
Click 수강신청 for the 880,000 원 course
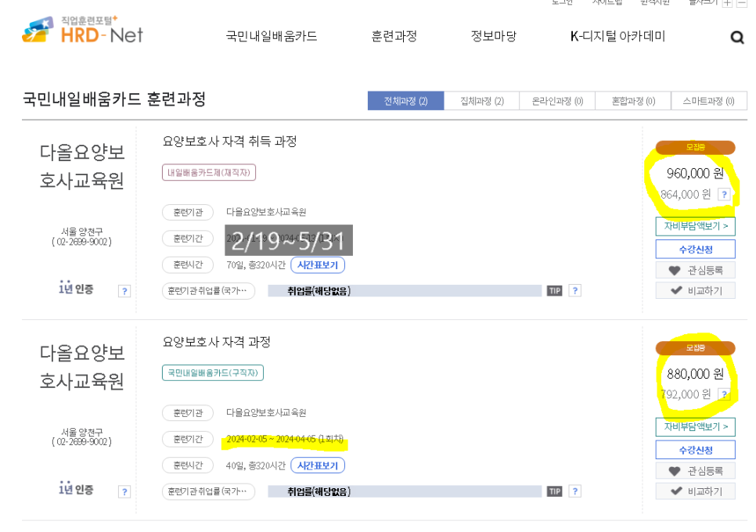(x=695, y=450)
